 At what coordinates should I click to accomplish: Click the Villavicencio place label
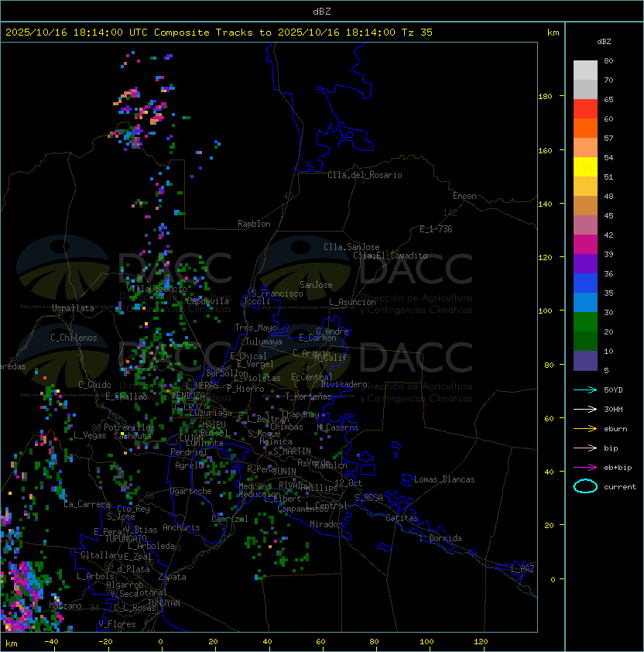coord(156,289)
